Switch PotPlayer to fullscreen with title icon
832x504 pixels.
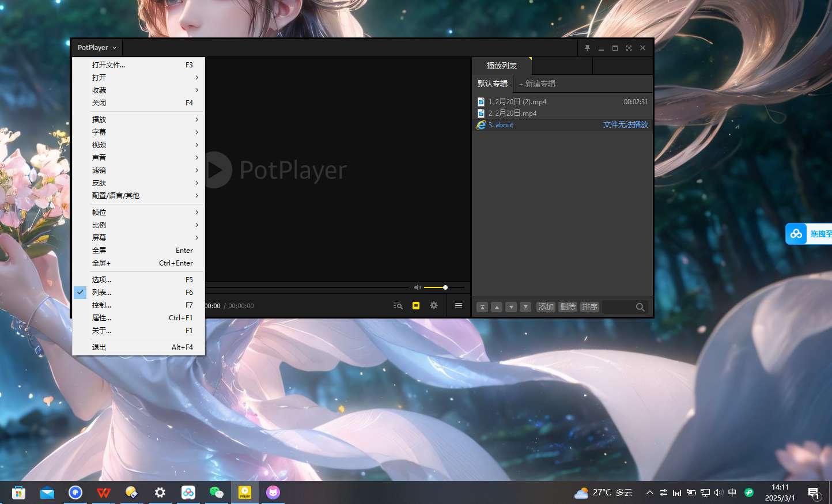pos(629,48)
